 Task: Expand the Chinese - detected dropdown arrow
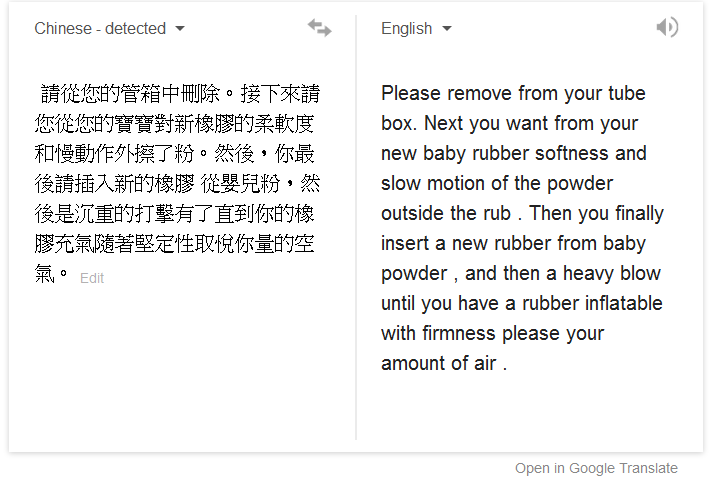click(x=180, y=29)
